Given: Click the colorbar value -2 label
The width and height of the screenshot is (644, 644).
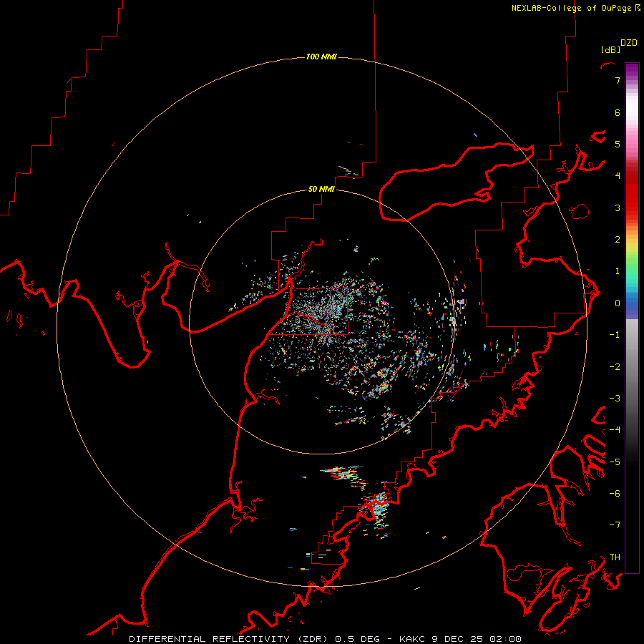Looking at the screenshot, I should [615, 367].
